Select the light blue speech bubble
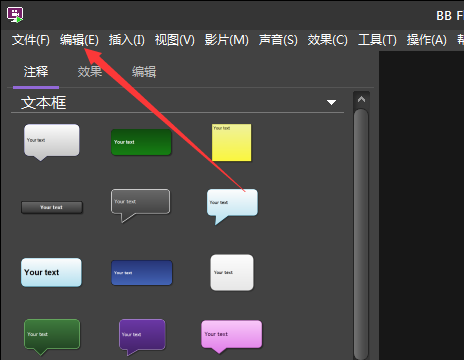Screen dimensions: 464x360 [x=232, y=207]
